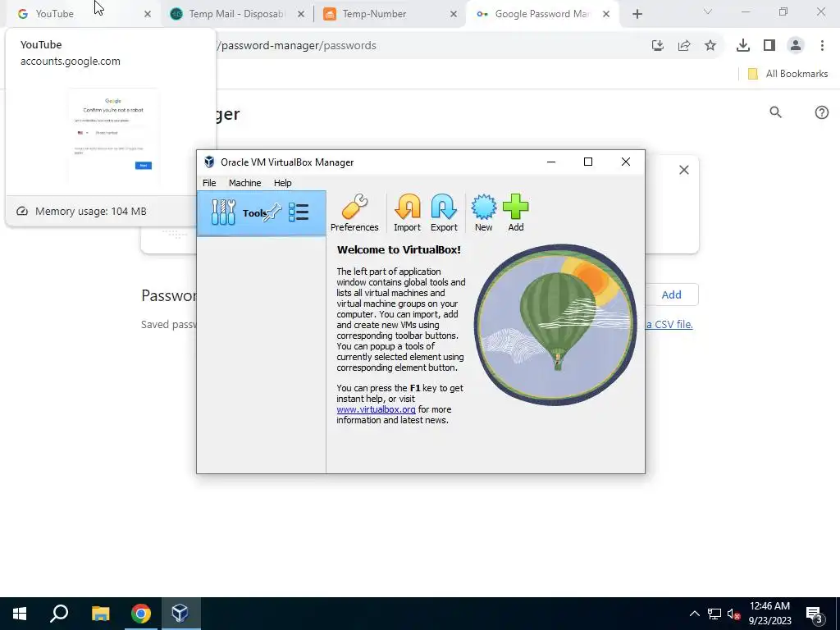Open the Help menu in VirtualBox
The image size is (840, 630).
[282, 183]
